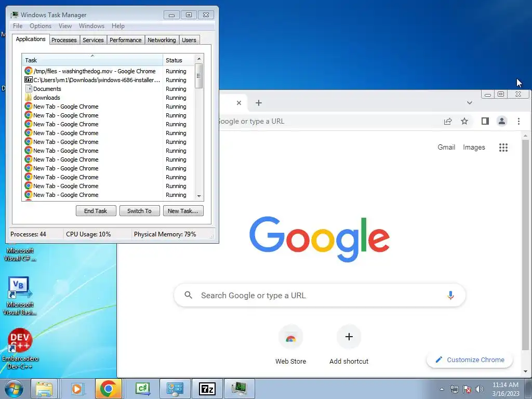Click the task list scrollbar thumb
The width and height of the screenshot is (532, 399).
point(199,76)
